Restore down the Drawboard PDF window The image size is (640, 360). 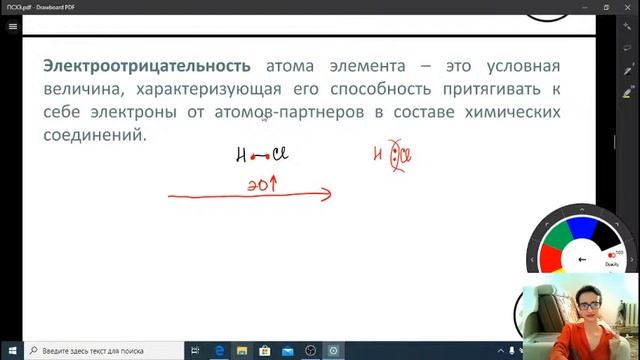607,7
